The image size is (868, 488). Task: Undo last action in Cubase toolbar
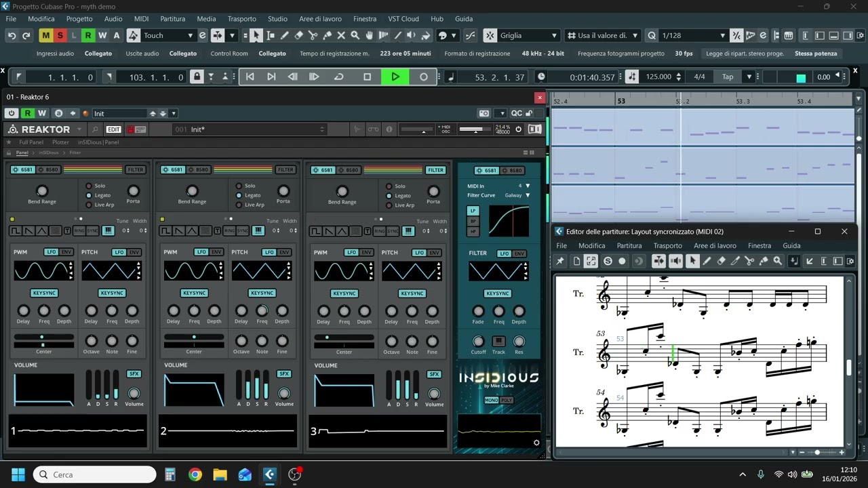[12, 35]
